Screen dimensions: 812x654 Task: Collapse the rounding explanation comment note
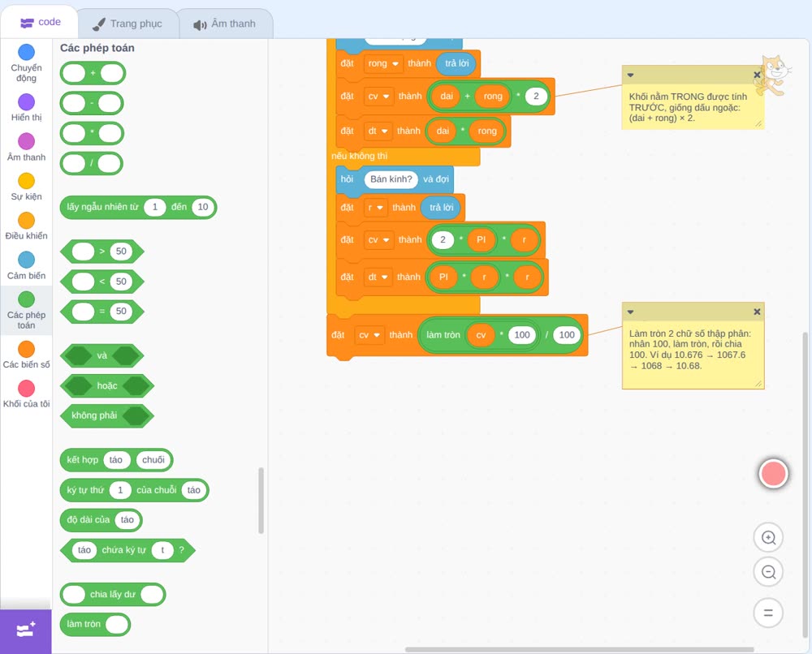tap(630, 312)
